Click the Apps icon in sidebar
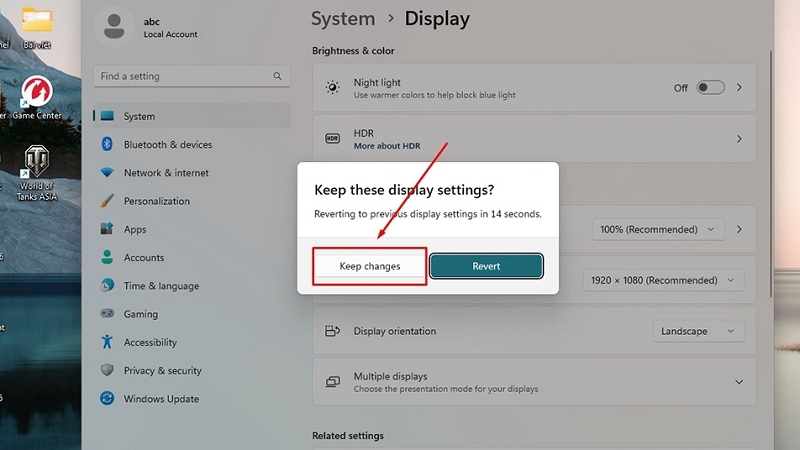 pos(107,229)
